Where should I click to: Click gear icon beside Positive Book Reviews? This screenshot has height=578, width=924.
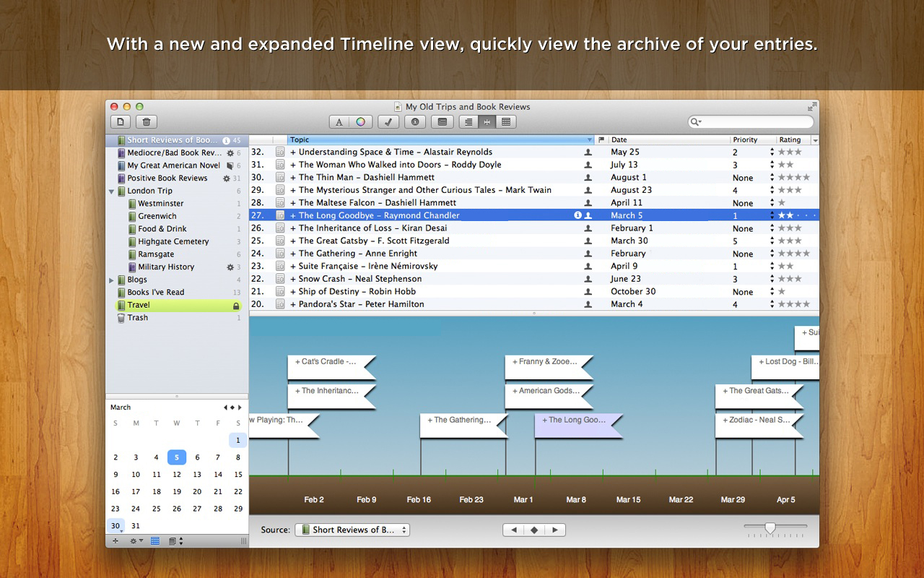[x=227, y=178]
